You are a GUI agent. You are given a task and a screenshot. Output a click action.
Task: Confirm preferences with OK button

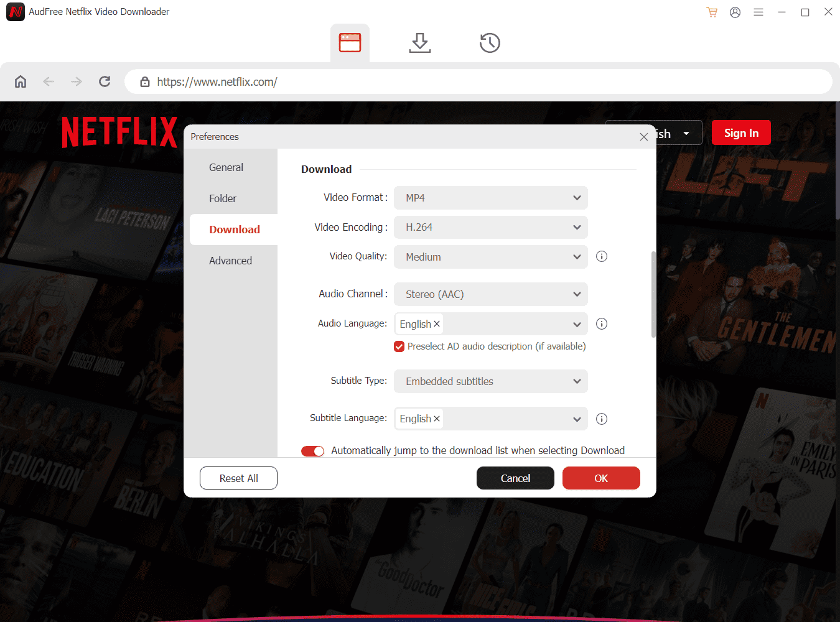click(601, 478)
